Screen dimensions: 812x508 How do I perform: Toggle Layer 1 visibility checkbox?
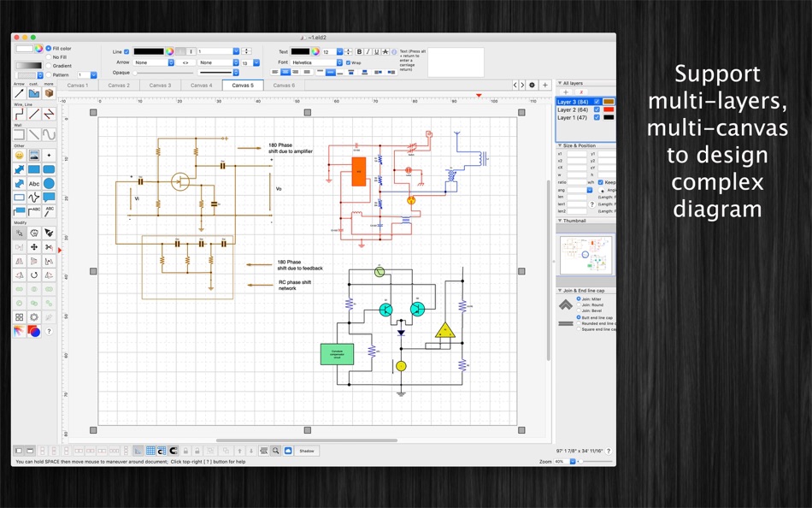597,117
